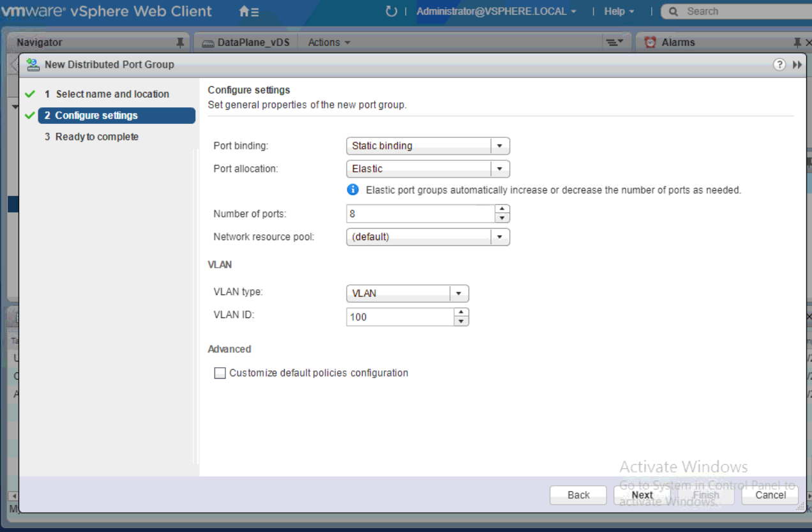This screenshot has width=812, height=532.
Task: Decrease the number of ports
Action: tap(502, 218)
